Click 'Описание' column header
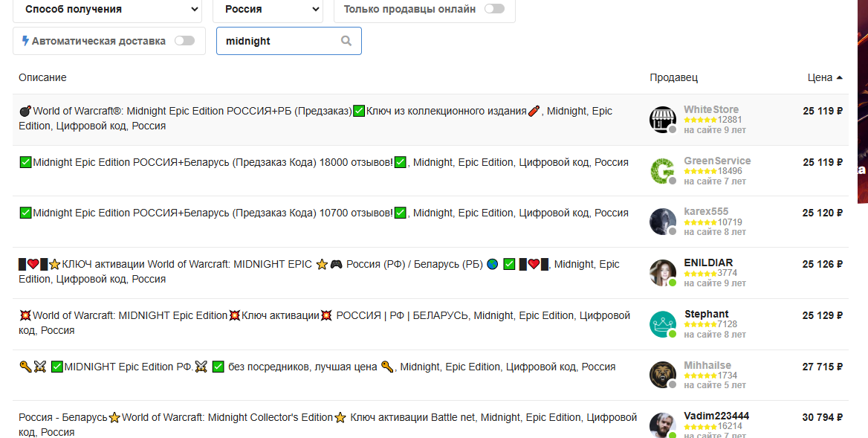This screenshot has width=868, height=438. (42, 77)
